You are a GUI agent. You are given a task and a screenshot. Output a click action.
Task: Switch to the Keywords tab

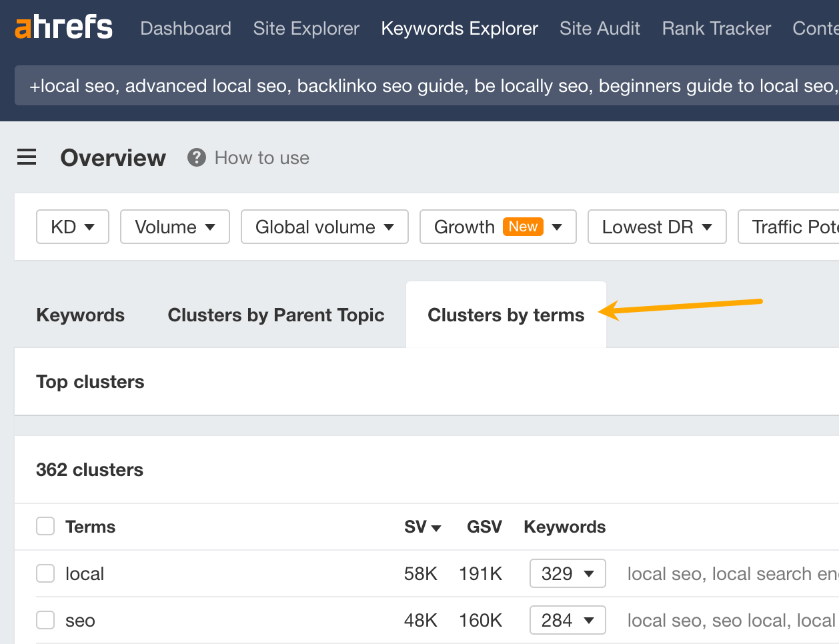[80, 315]
